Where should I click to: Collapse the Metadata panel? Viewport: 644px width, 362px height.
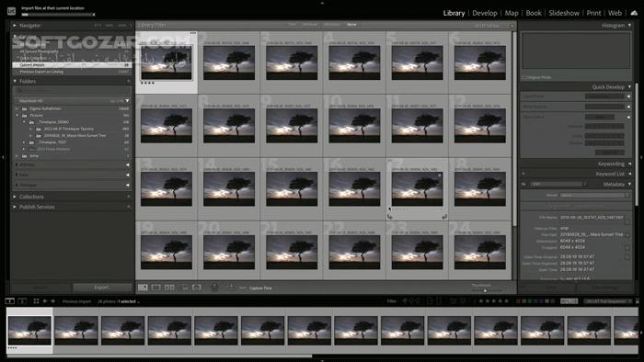pos(629,185)
